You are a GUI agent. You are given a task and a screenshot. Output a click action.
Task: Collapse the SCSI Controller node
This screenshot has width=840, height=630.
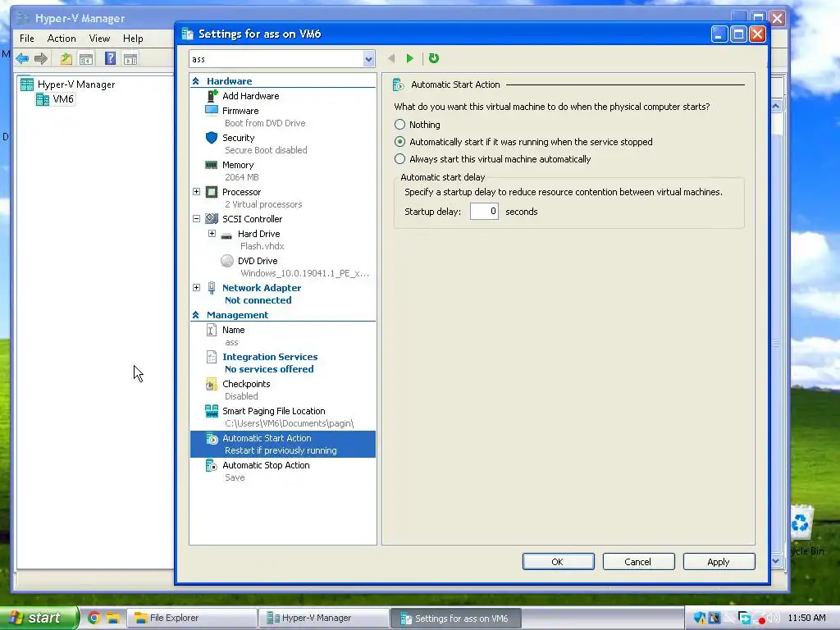[197, 218]
